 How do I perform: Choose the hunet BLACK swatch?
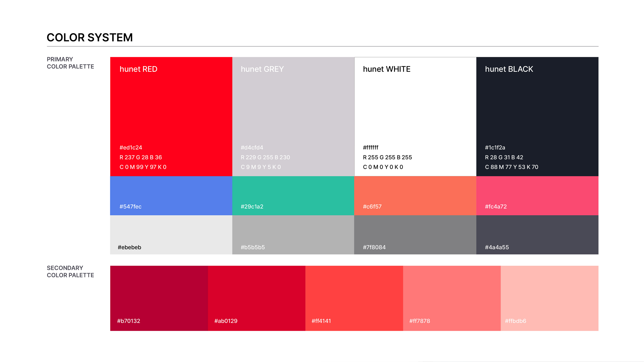(537, 116)
